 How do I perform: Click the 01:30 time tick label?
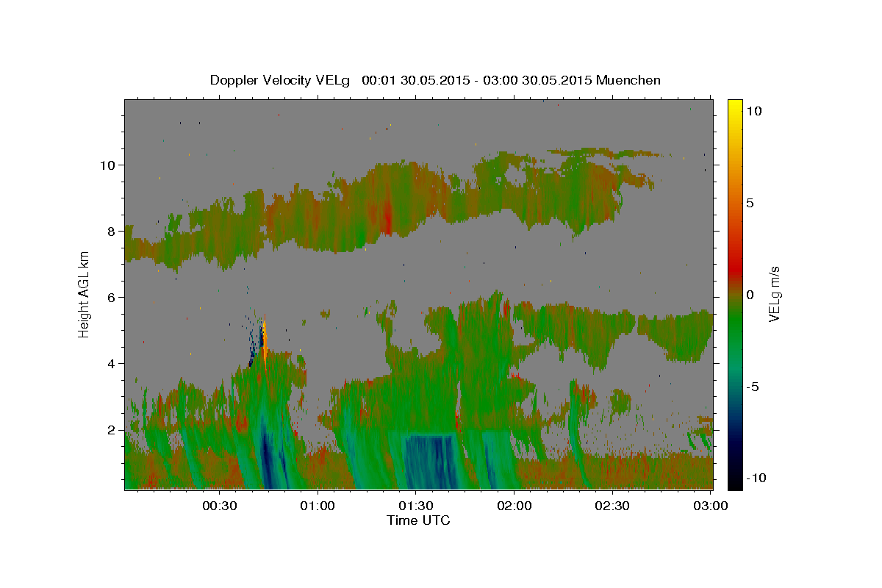pyautogui.click(x=415, y=506)
